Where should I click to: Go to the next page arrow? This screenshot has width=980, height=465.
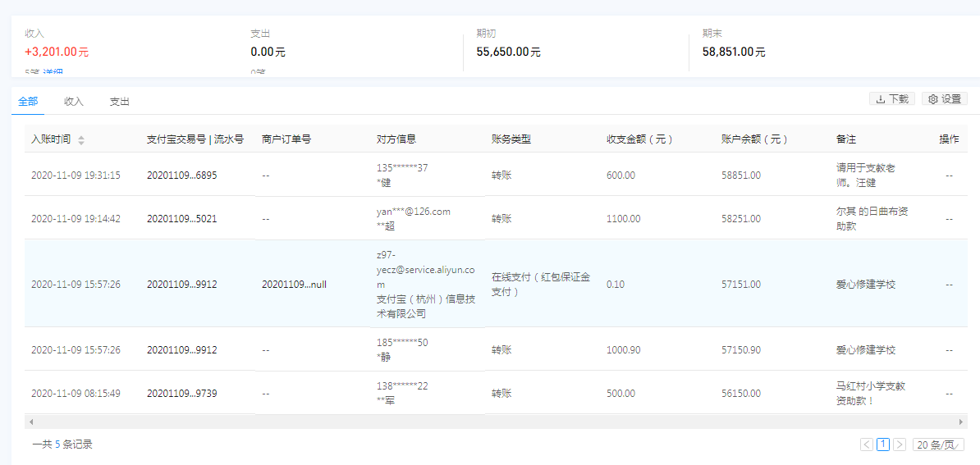tap(900, 444)
